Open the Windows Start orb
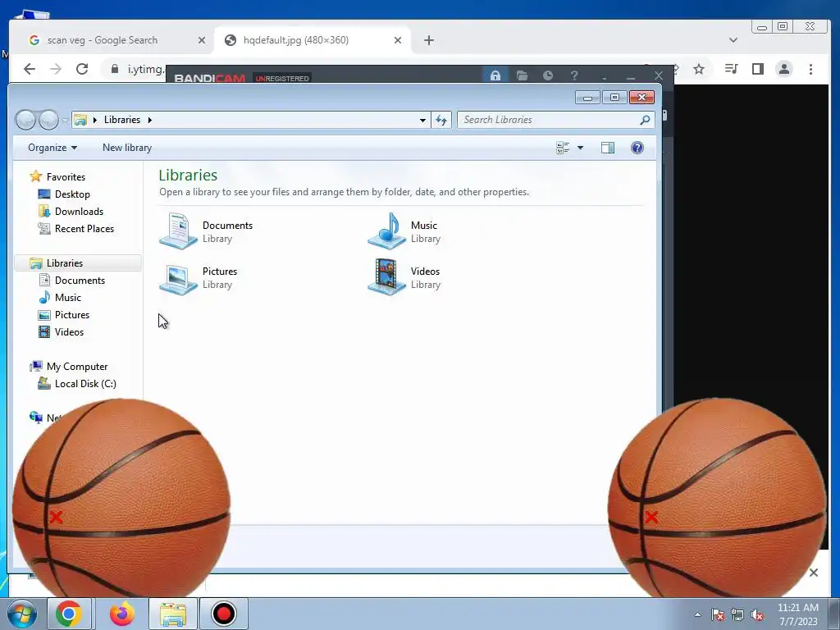 tap(22, 614)
